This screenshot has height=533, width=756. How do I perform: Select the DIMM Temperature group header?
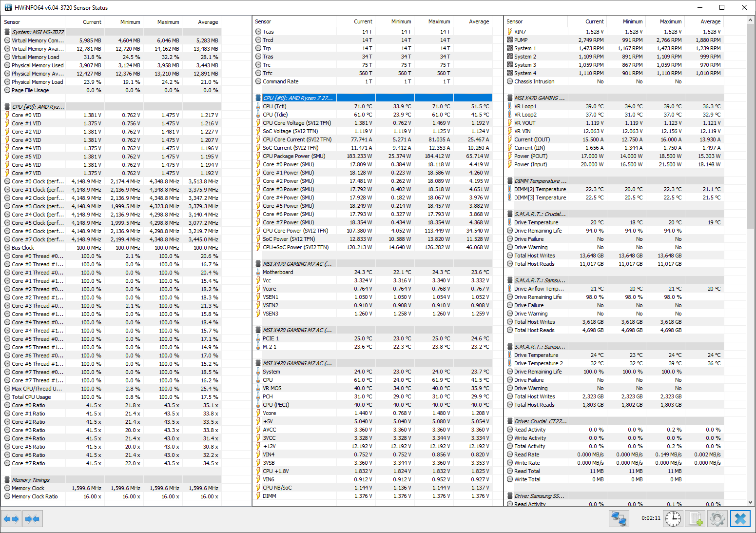614,181
